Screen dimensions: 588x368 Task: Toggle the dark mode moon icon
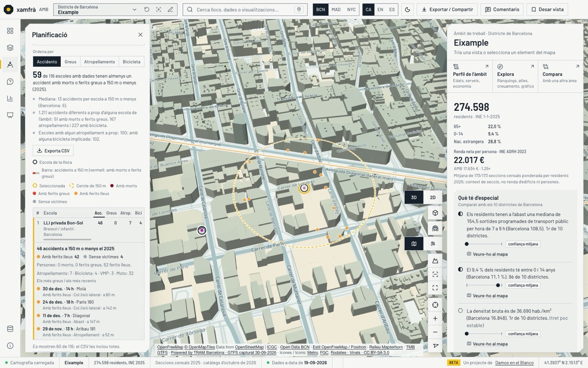click(x=407, y=9)
